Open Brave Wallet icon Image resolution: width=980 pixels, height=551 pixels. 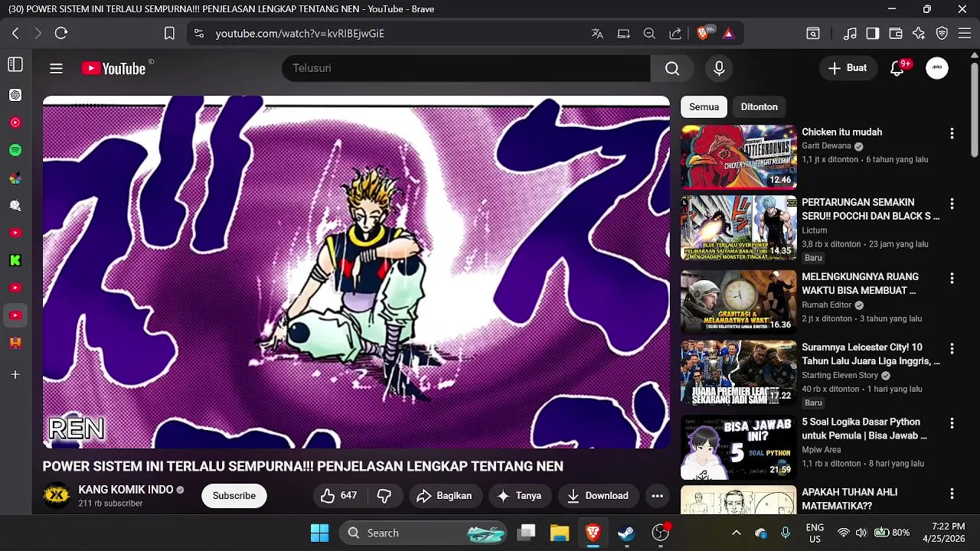tap(896, 34)
